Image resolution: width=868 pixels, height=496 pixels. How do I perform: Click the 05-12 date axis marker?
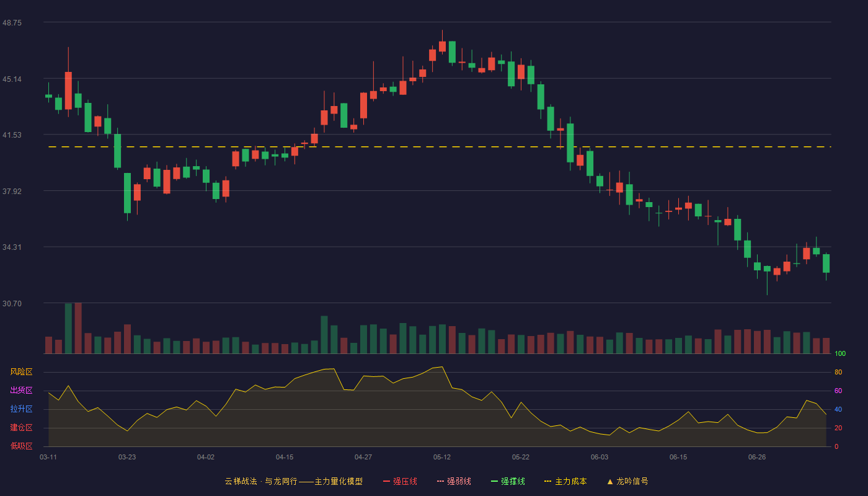click(x=442, y=457)
